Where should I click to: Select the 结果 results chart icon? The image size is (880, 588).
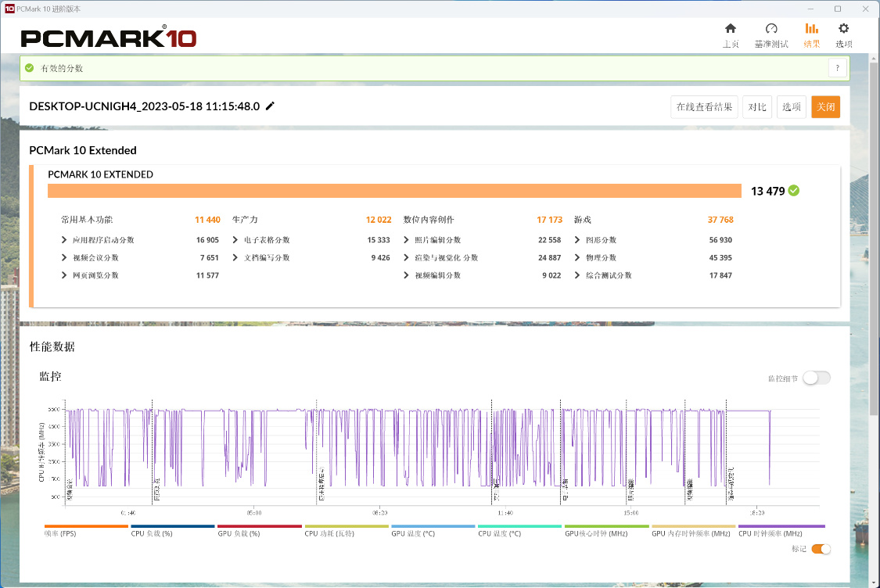coord(811,29)
